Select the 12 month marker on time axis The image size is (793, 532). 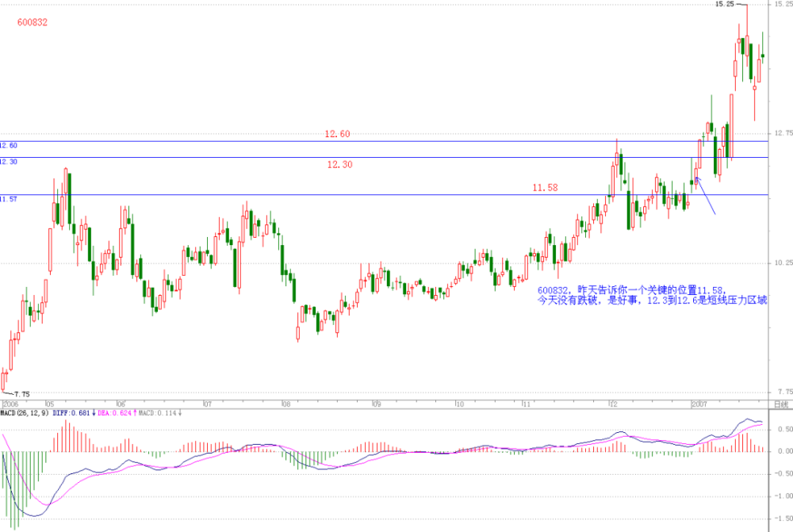click(613, 404)
